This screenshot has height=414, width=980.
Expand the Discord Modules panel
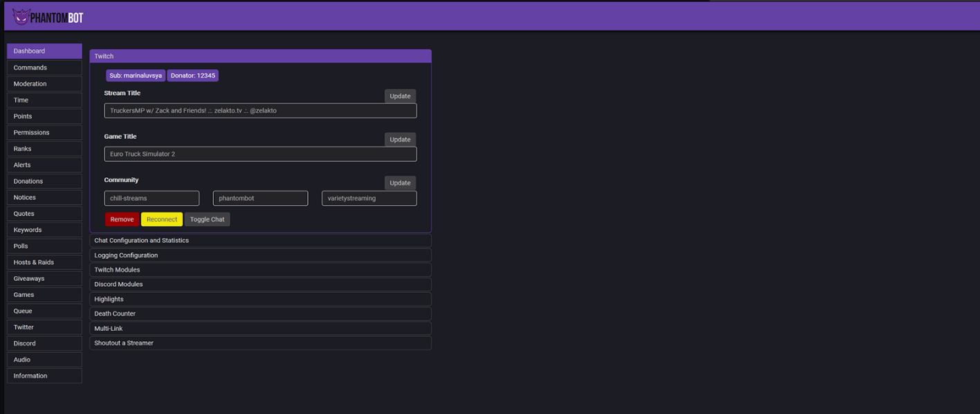[x=260, y=285]
